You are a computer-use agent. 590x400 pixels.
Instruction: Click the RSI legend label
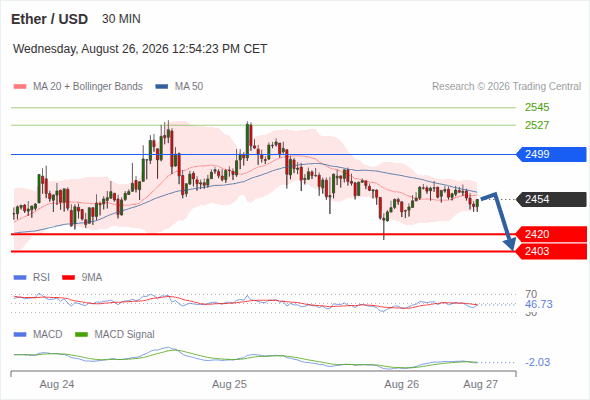coord(41,277)
